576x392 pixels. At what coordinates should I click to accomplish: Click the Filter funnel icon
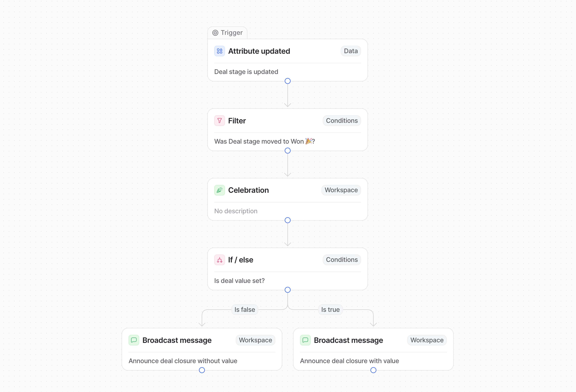(219, 121)
